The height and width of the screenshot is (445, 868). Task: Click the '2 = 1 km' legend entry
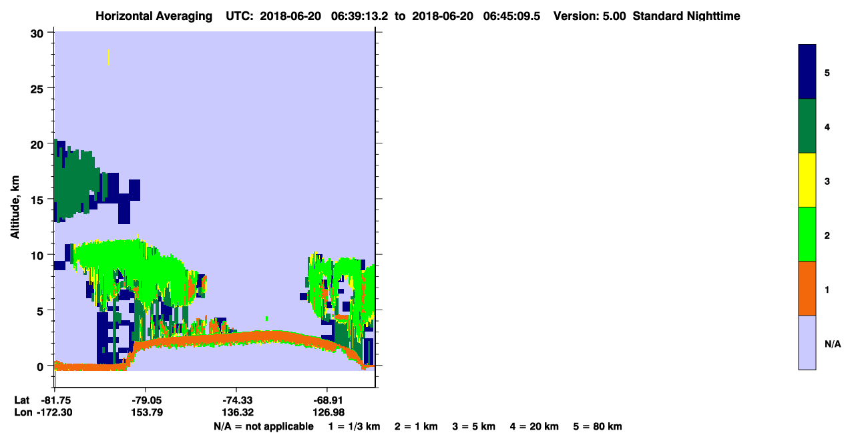click(x=416, y=426)
